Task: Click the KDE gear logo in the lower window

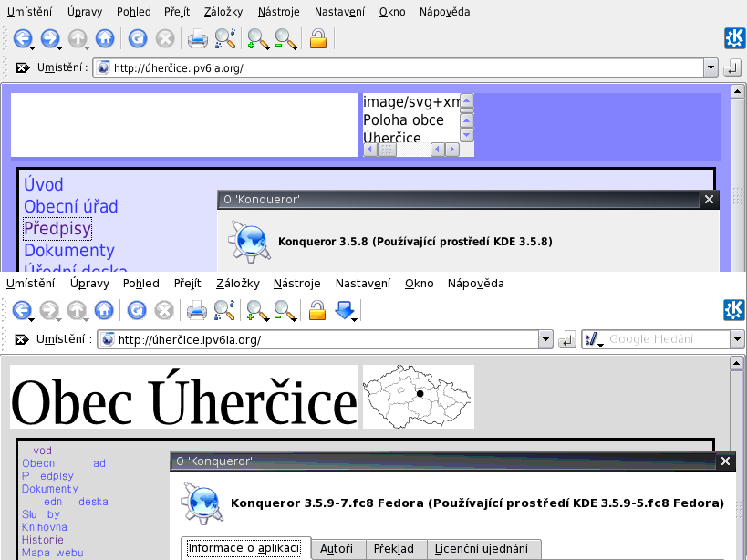Action: [734, 310]
